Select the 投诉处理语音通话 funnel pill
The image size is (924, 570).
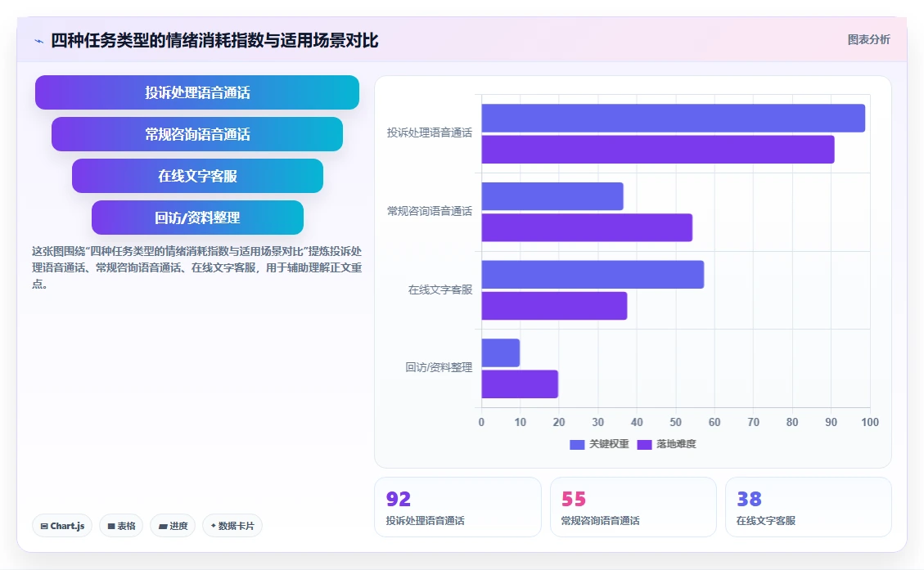pyautogui.click(x=196, y=92)
